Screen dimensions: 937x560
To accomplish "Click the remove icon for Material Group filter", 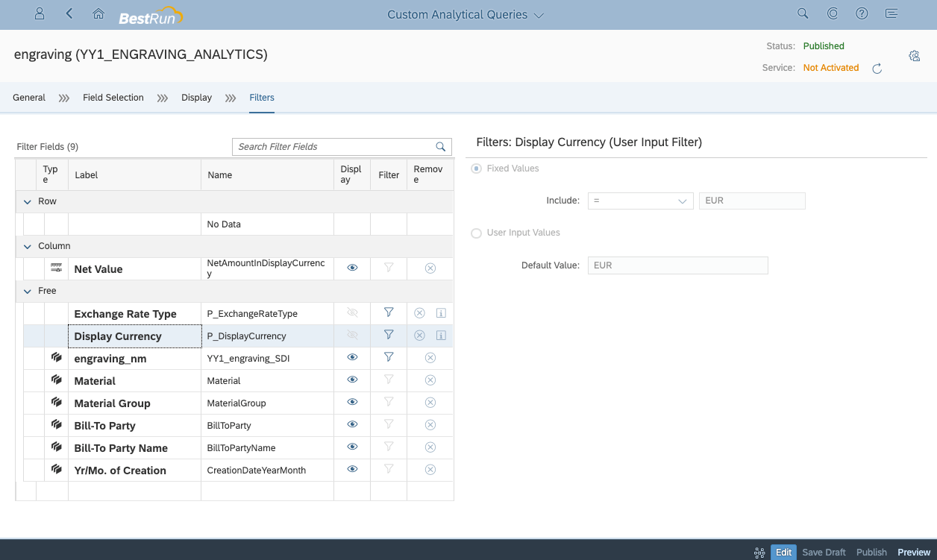I will click(x=430, y=402).
